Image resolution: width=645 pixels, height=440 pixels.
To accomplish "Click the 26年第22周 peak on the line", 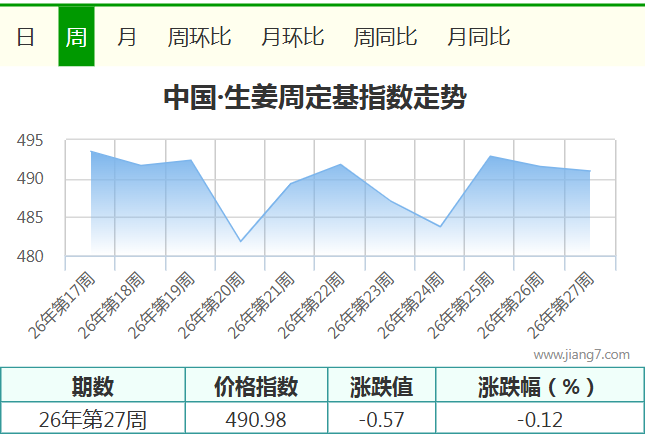I will tap(341, 164).
